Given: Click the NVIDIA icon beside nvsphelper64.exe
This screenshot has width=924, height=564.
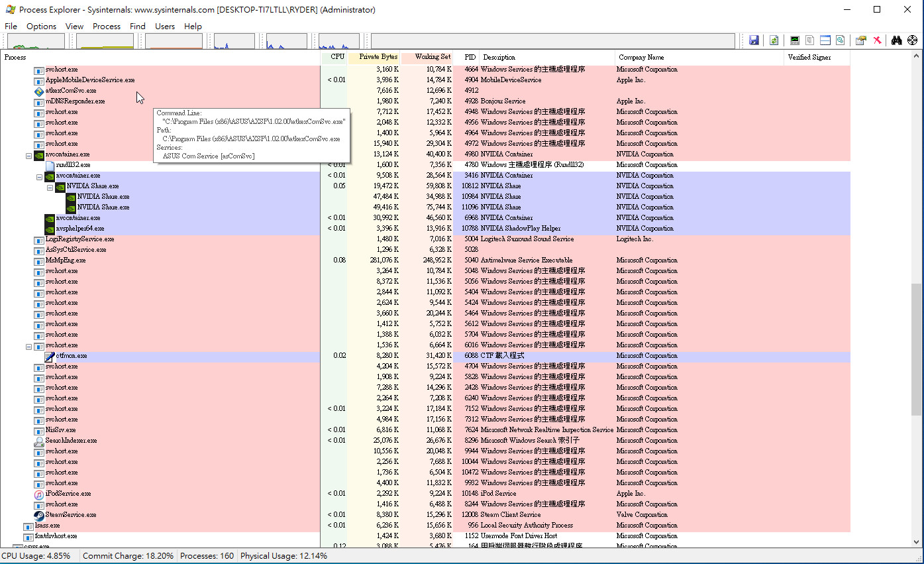Looking at the screenshot, I should point(50,229).
